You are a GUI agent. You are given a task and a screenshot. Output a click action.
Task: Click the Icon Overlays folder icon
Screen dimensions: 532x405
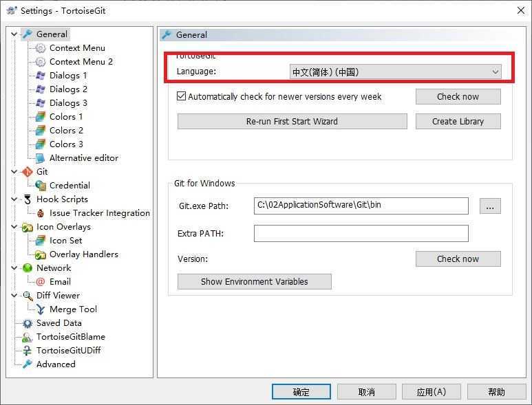27,227
